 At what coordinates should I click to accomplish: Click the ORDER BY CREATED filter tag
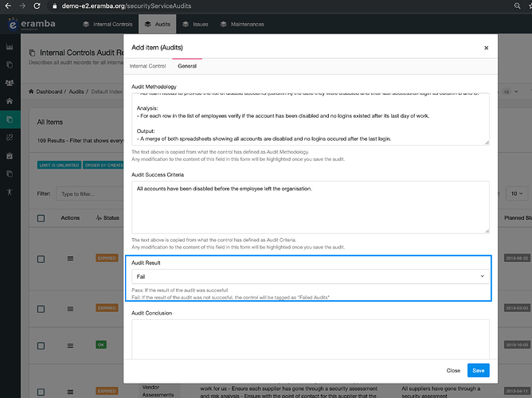pos(104,165)
